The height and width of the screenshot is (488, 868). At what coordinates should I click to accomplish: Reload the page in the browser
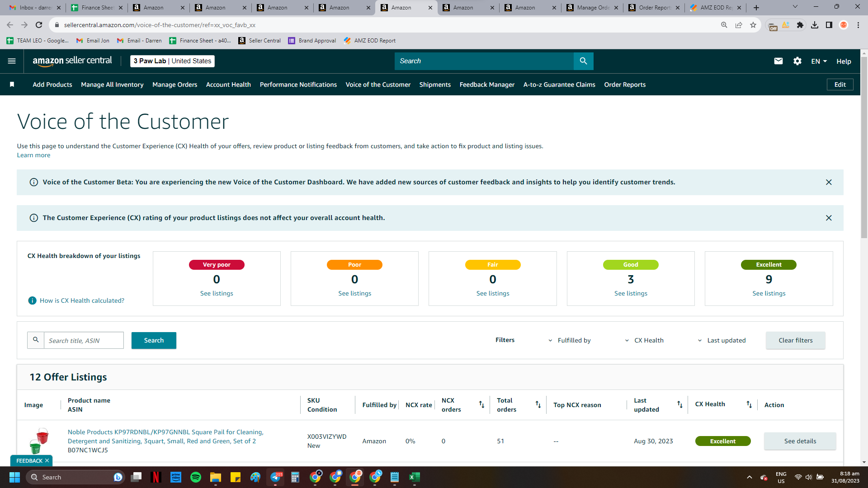pos(39,25)
